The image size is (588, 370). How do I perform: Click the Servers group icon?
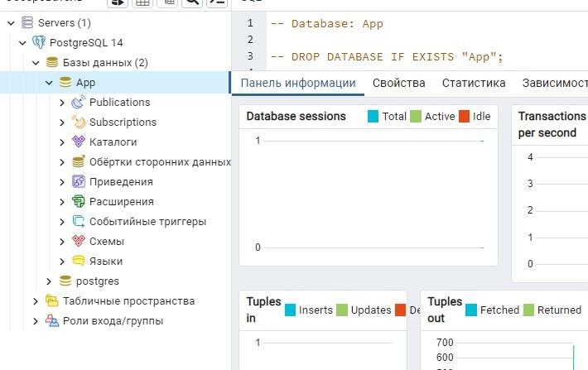(x=27, y=22)
